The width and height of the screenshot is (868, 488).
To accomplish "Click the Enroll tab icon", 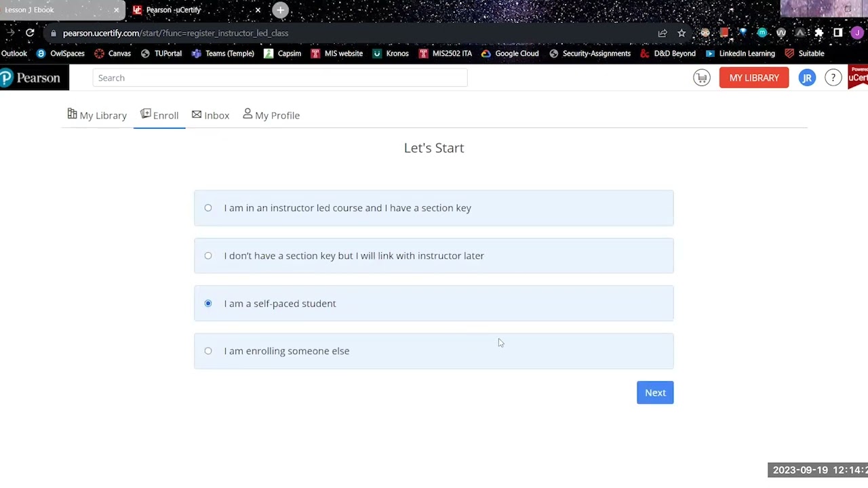I will tap(145, 114).
